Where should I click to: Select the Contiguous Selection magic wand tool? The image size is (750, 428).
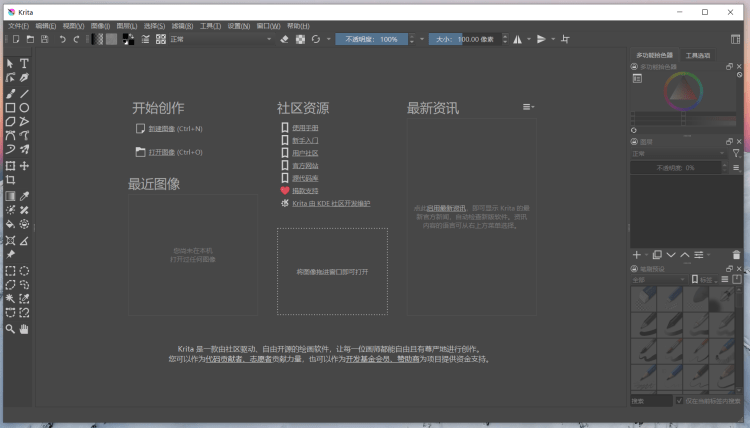10,299
